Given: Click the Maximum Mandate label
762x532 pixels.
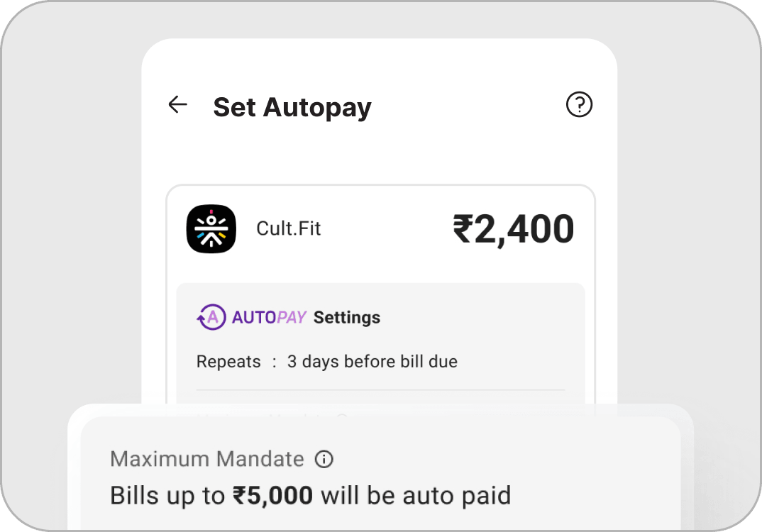Looking at the screenshot, I should coord(207,459).
